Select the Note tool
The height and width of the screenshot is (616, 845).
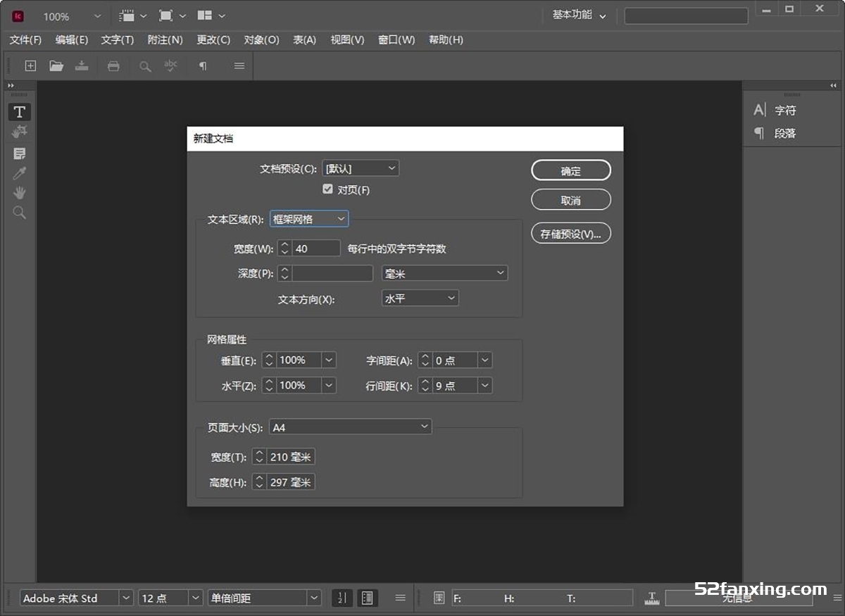[x=19, y=153]
